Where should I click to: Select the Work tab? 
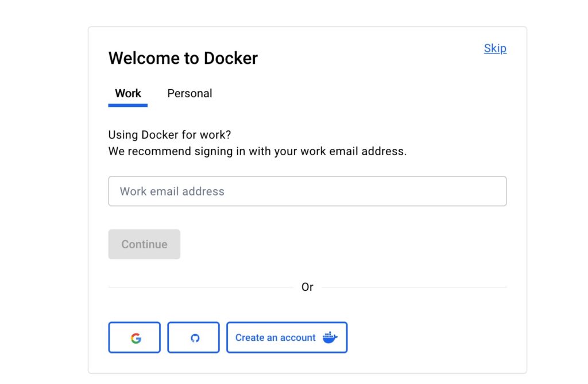[128, 93]
